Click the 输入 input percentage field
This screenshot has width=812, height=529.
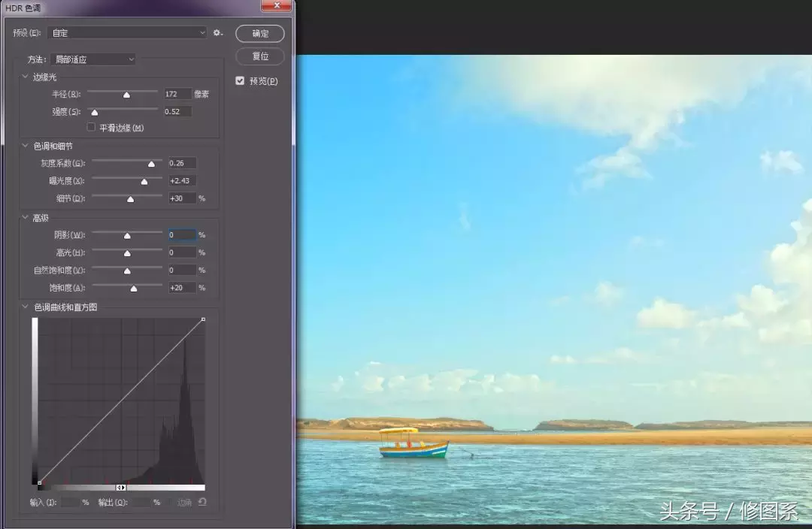coord(71,502)
